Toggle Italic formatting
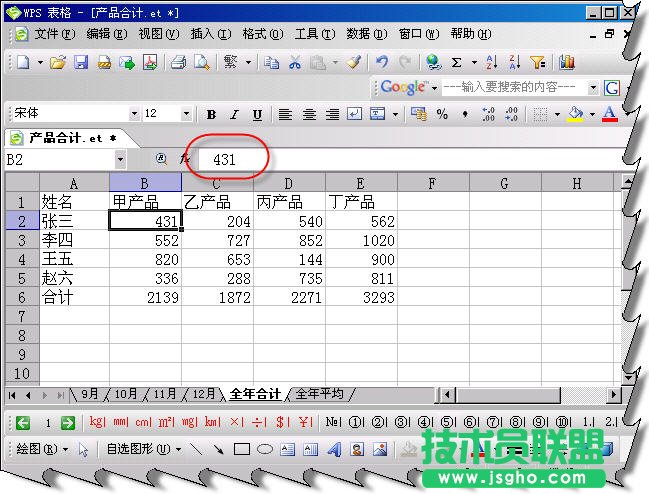This screenshot has height=494, width=649. [234, 114]
